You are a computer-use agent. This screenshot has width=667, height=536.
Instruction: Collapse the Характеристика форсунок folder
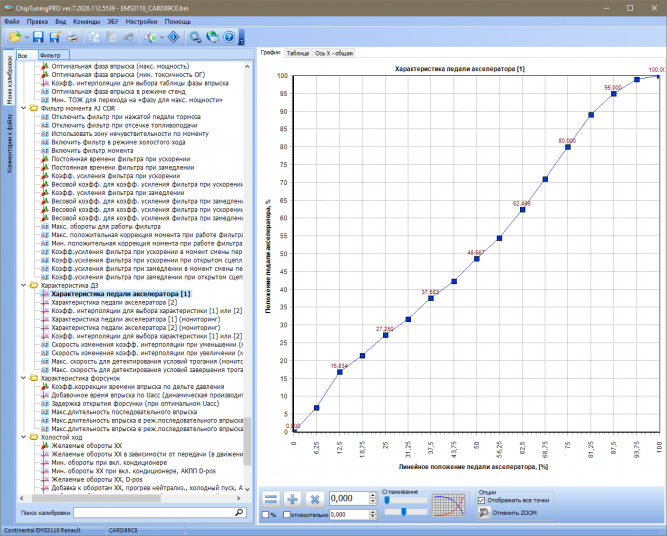coord(24,378)
